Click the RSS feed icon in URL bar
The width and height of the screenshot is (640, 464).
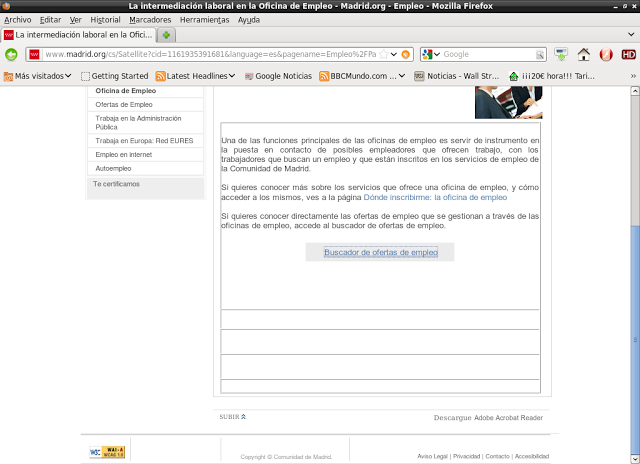pos(381,54)
